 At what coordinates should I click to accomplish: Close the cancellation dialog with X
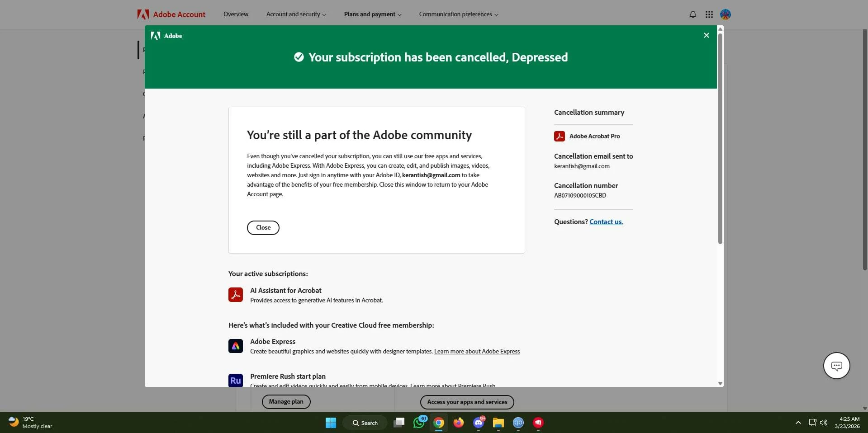(x=706, y=35)
